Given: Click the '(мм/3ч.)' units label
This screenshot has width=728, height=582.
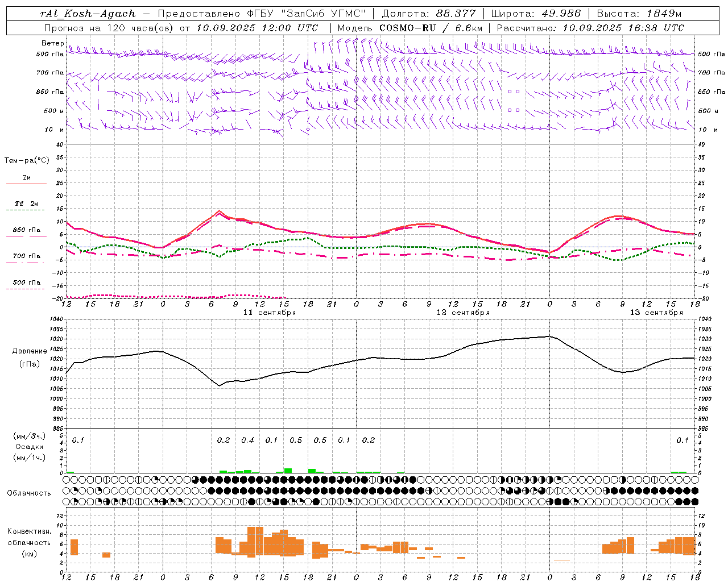Looking at the screenshot, I should 30,436.
